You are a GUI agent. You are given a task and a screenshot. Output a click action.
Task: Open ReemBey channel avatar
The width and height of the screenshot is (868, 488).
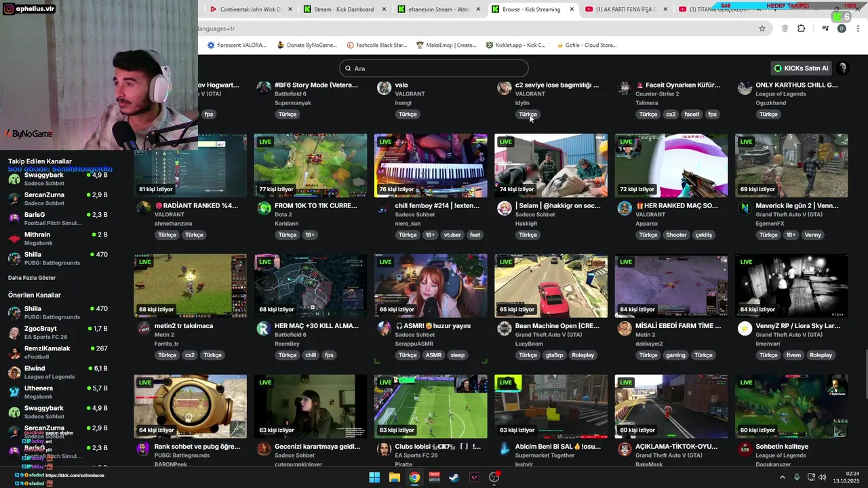[x=264, y=329]
